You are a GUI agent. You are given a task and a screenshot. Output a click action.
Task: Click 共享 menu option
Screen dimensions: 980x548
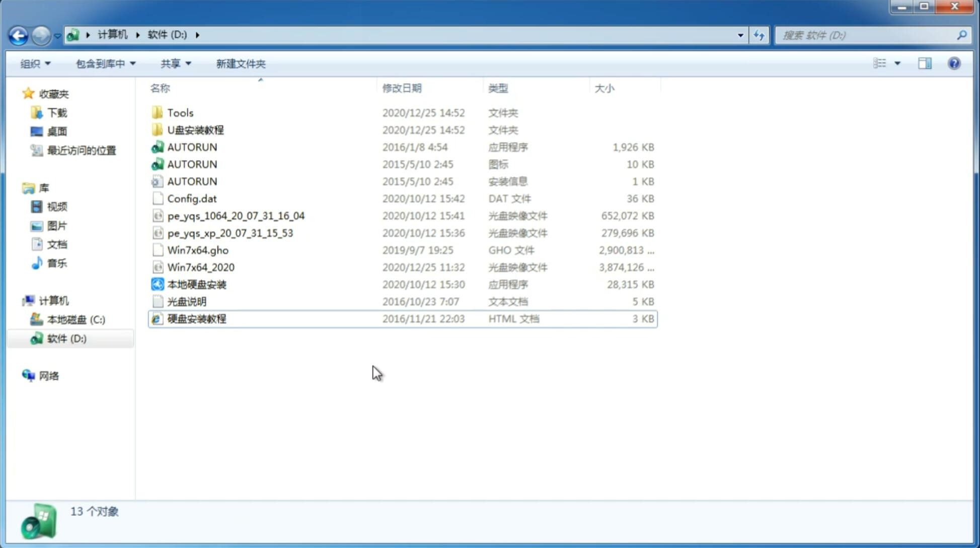[x=170, y=63]
